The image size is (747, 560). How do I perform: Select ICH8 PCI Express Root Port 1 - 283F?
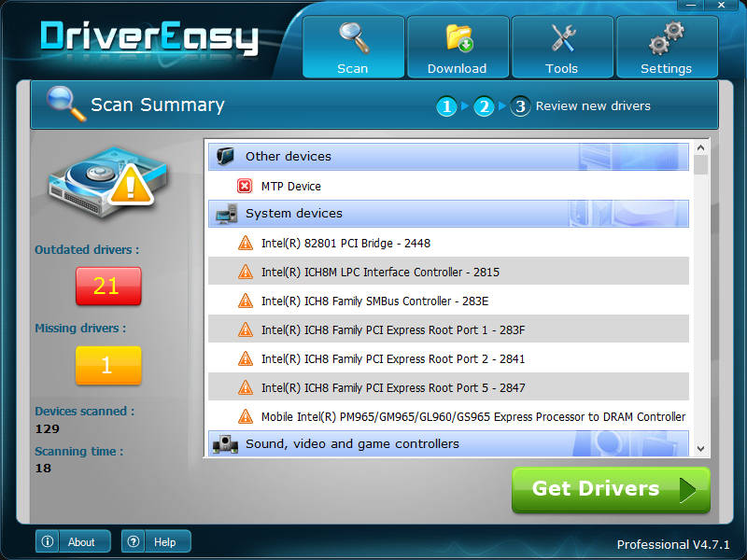(x=448, y=329)
